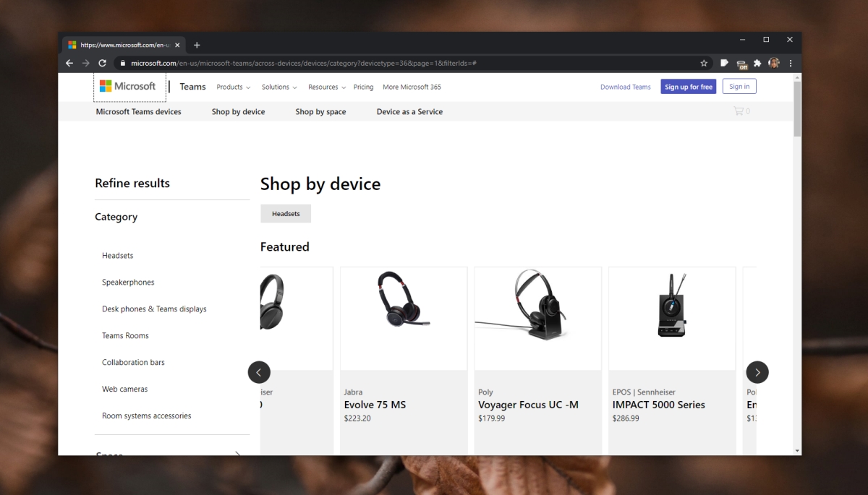Filter by Web cameras category
Viewport: 868px width, 495px height.
click(124, 389)
